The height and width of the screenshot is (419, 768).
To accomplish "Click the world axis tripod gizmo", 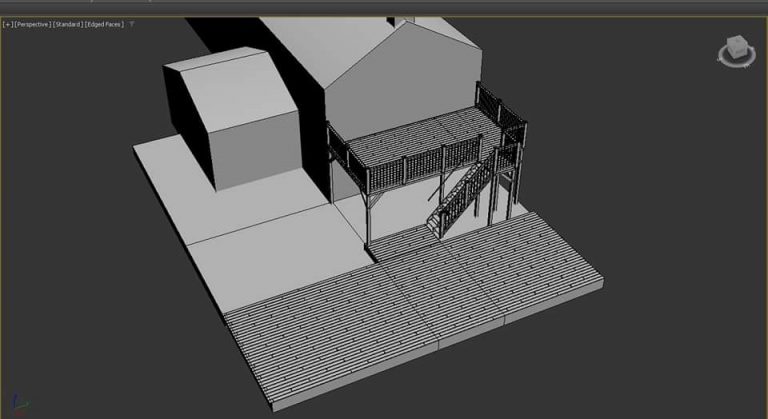I will (20, 404).
